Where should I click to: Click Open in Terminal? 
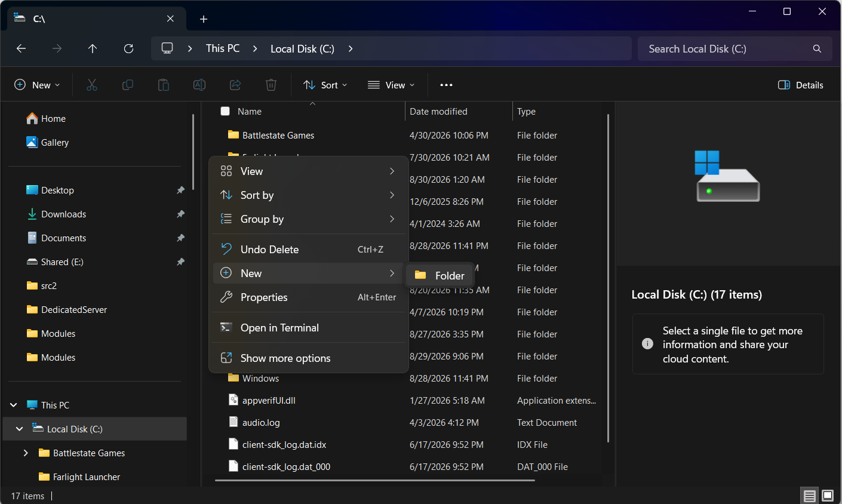pyautogui.click(x=309, y=328)
